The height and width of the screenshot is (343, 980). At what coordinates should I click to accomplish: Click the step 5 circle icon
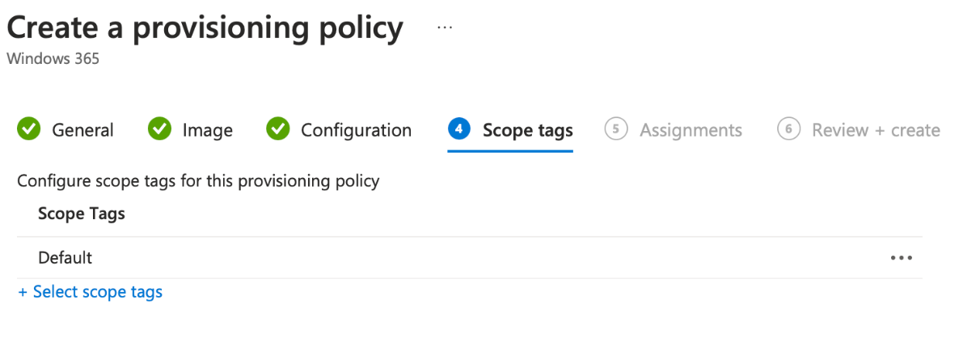616,129
